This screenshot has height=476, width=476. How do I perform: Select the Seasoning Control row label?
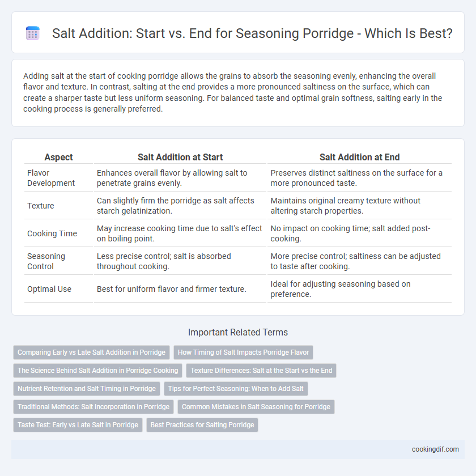pyautogui.click(x=46, y=261)
